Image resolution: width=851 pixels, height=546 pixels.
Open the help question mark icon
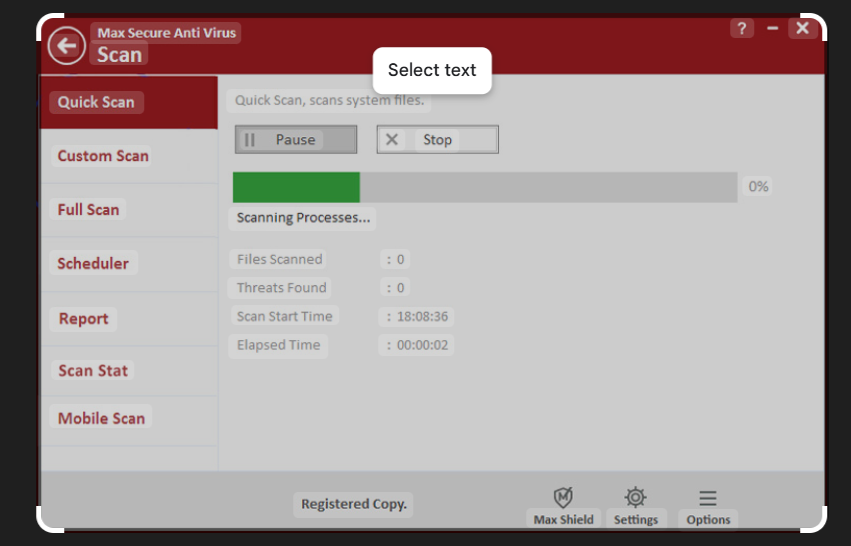pos(742,28)
